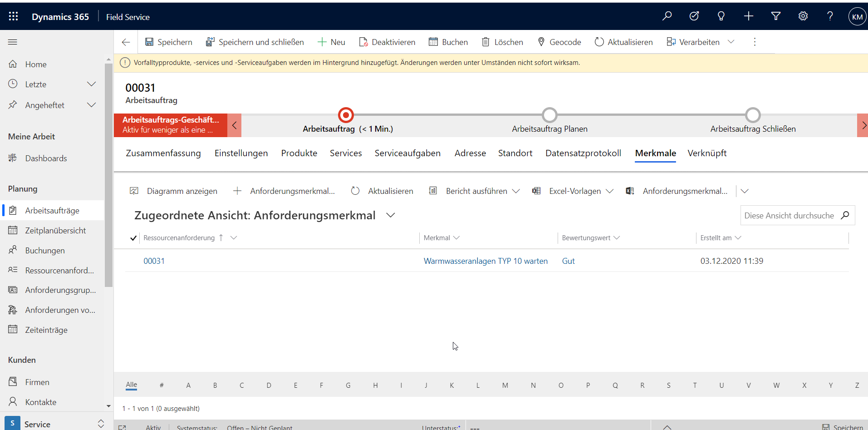The height and width of the screenshot is (430, 868).
Task: Open the view selector chevron for Anforderungsmerkmal
Action: point(390,215)
